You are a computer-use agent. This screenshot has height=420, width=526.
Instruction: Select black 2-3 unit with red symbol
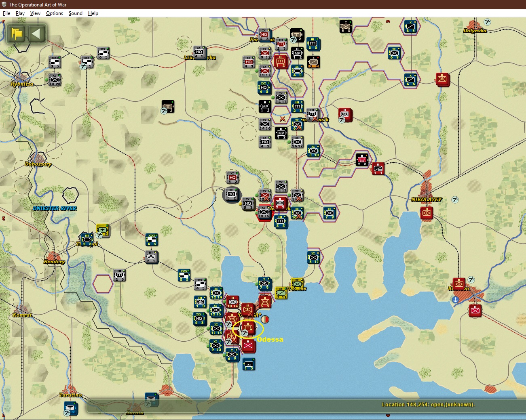point(362,160)
